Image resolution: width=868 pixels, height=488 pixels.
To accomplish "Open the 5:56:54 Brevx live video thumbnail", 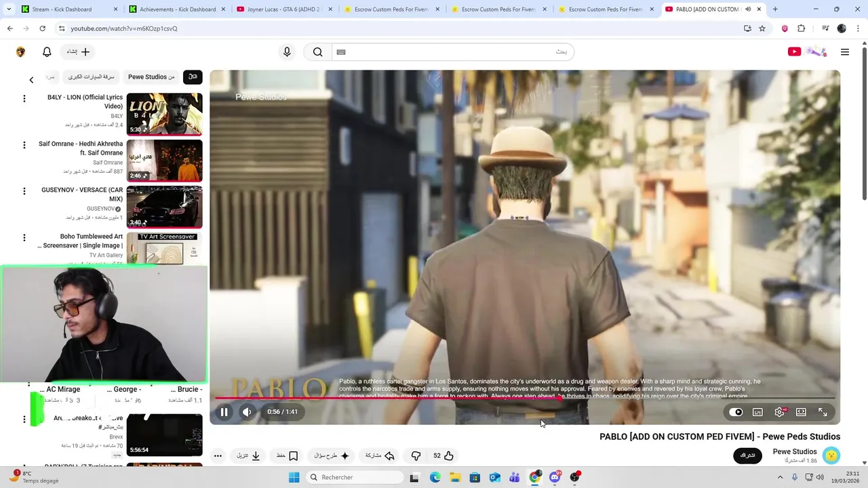I will pyautogui.click(x=165, y=435).
